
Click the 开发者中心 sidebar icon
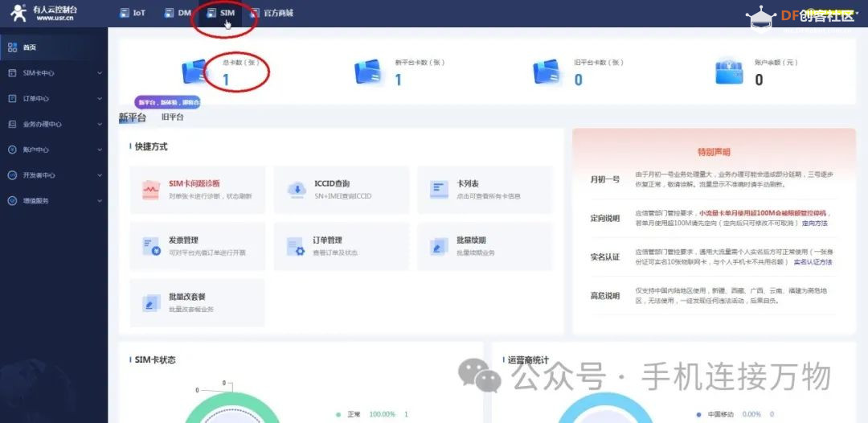(x=12, y=175)
